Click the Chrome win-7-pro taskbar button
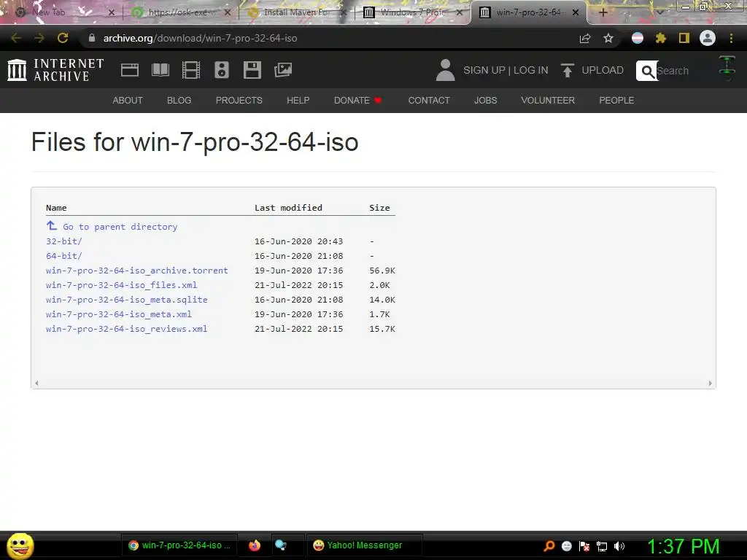The image size is (747, 560). [179, 545]
